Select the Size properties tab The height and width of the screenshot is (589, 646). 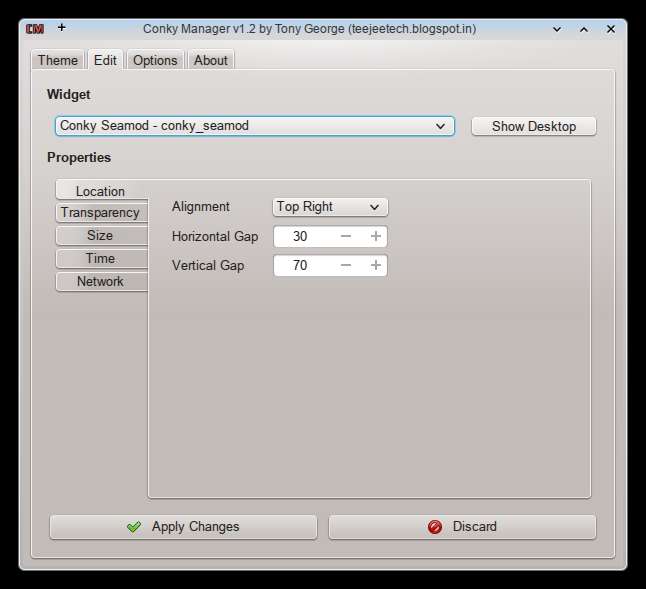click(100, 236)
